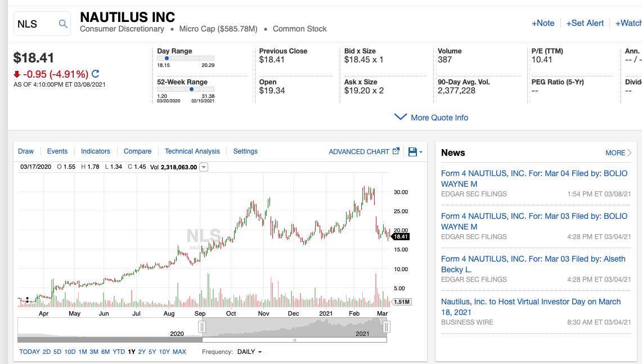Click the chart navigator scrollbar grip
The height and width of the screenshot is (364, 642).
pyautogui.click(x=294, y=340)
